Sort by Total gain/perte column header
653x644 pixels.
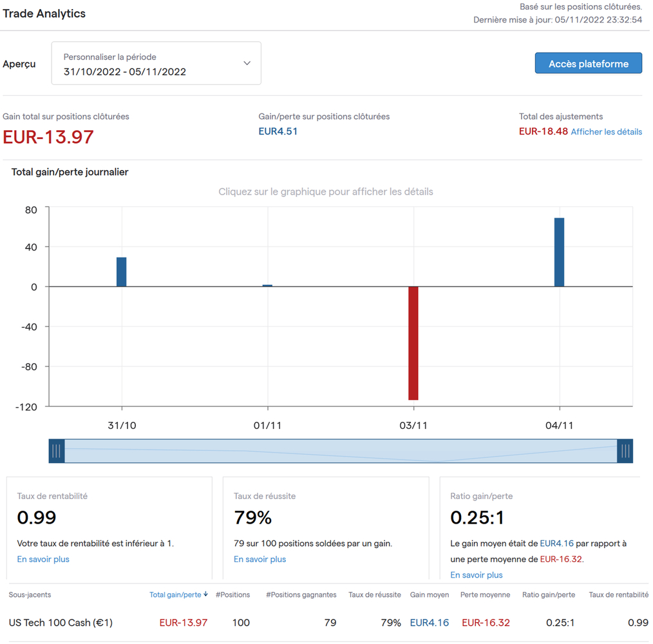[x=175, y=595]
